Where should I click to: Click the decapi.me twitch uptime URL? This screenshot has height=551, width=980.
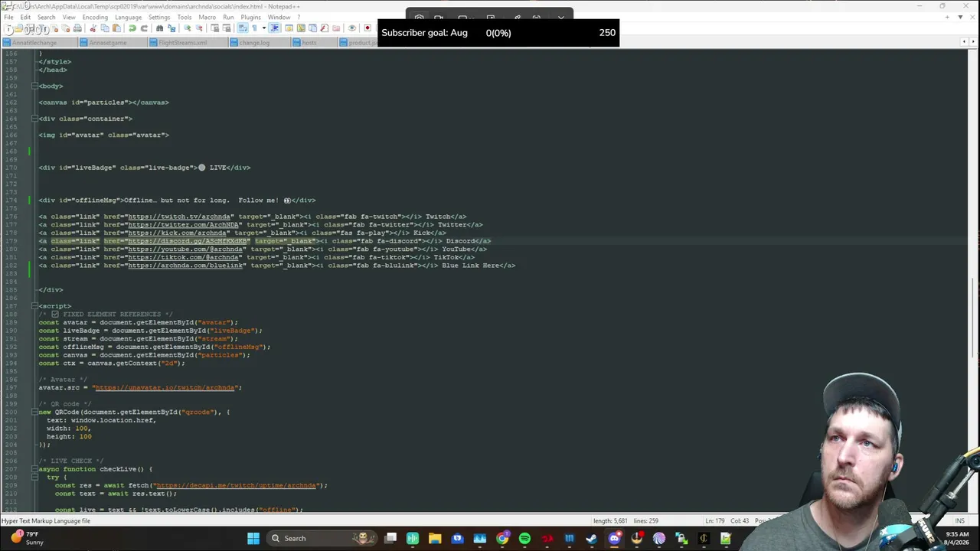click(236, 485)
